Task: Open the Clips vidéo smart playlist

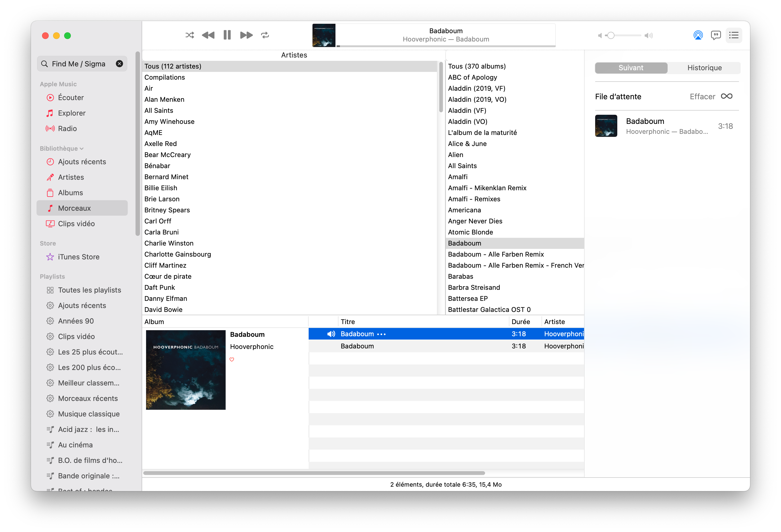Action: point(82,337)
